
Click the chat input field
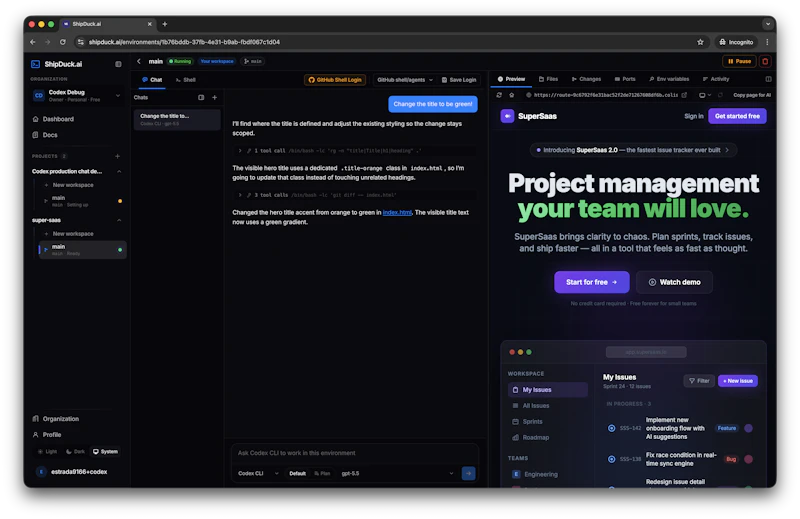(x=355, y=453)
